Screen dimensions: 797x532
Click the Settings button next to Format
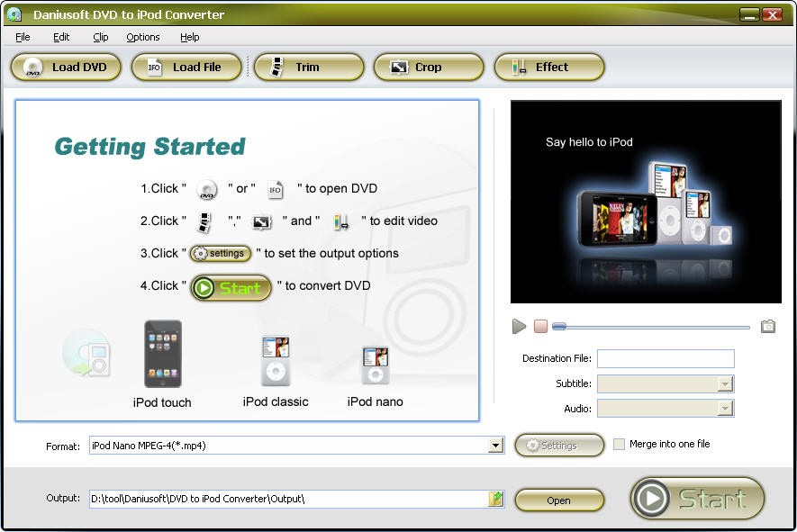click(x=559, y=446)
